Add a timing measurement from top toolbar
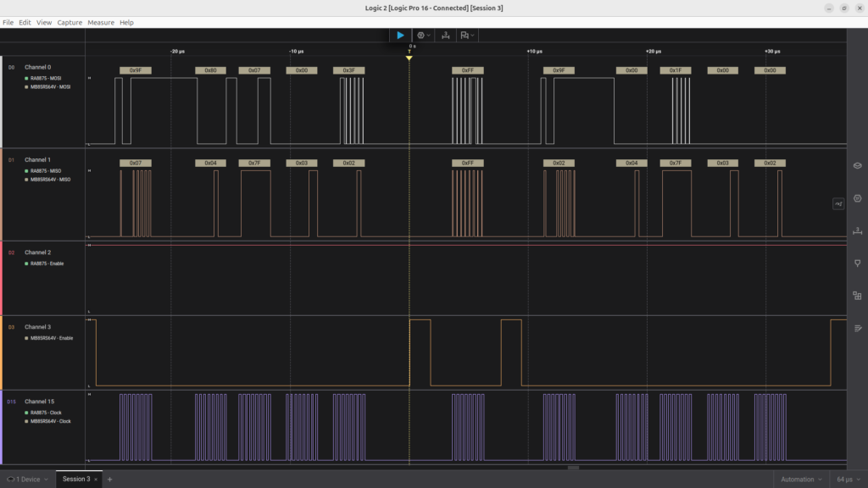 (x=445, y=36)
